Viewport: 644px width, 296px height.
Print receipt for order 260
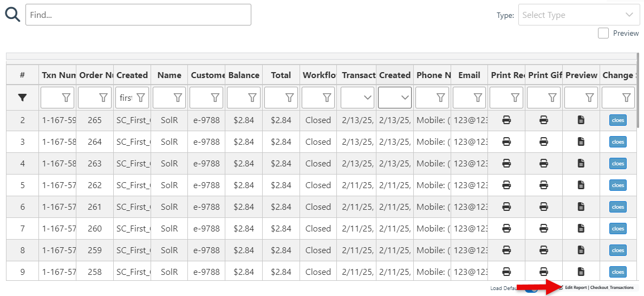click(506, 229)
